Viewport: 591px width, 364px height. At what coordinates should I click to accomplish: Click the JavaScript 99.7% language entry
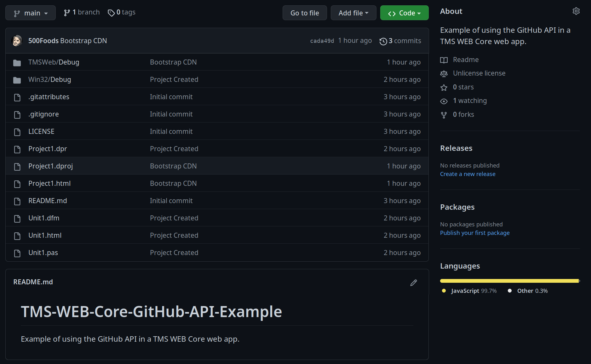pos(469,291)
